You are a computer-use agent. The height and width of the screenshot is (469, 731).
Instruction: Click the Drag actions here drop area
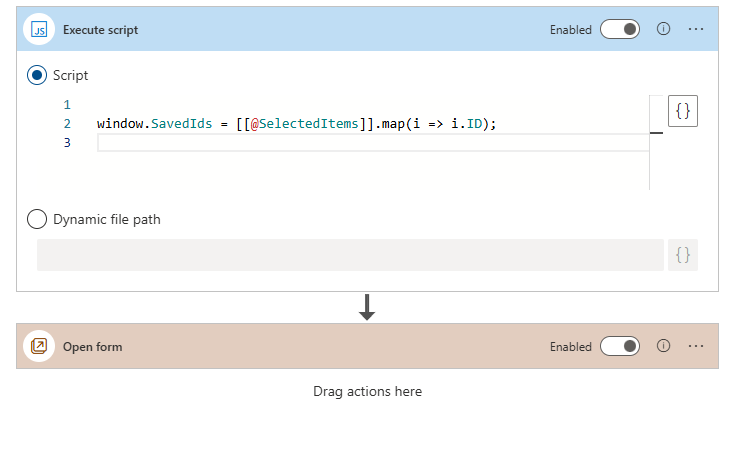[367, 392]
